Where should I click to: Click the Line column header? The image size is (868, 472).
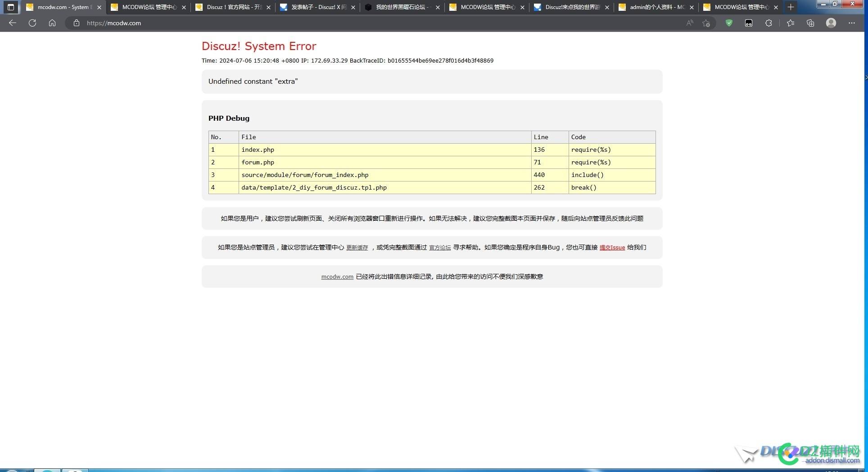[x=550, y=137]
